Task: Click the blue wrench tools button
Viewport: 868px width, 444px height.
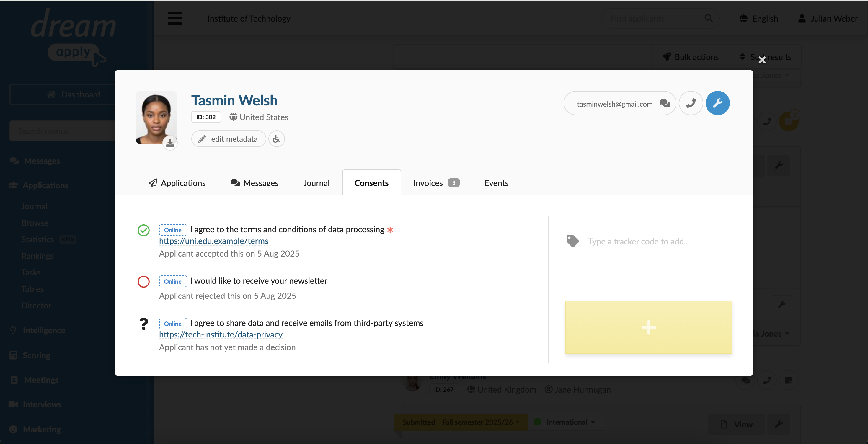Action: 717,103
